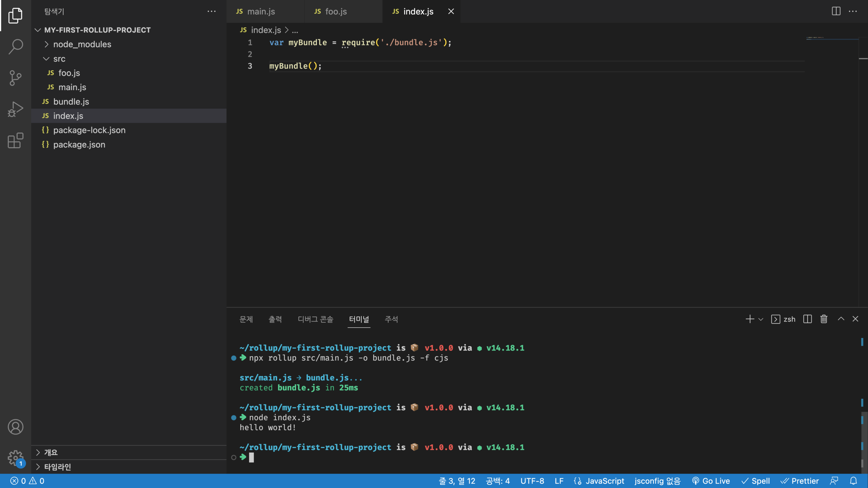Open the Search view in activity bar
868x488 pixels.
tap(15, 46)
